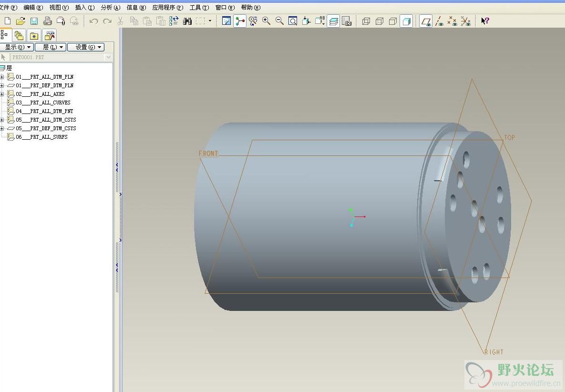The height and width of the screenshot is (392, 565).
Task: Open an existing file via the folder icon
Action: [21, 21]
